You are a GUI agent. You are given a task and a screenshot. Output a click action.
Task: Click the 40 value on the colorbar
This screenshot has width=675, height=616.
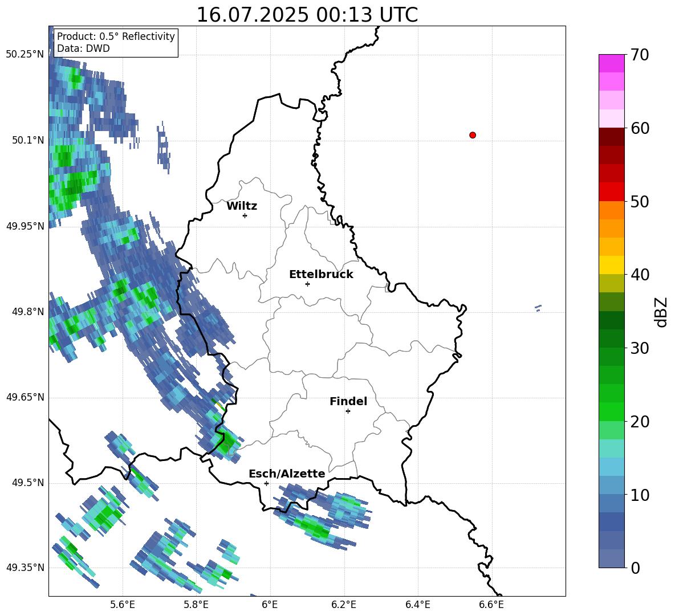tap(639, 275)
